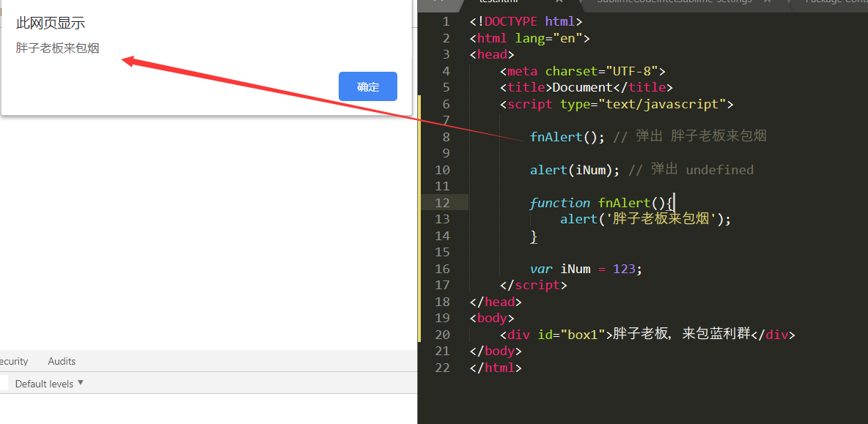Click line number 7 in the gutter
Image resolution: width=868 pixels, height=424 pixels.
tap(446, 121)
